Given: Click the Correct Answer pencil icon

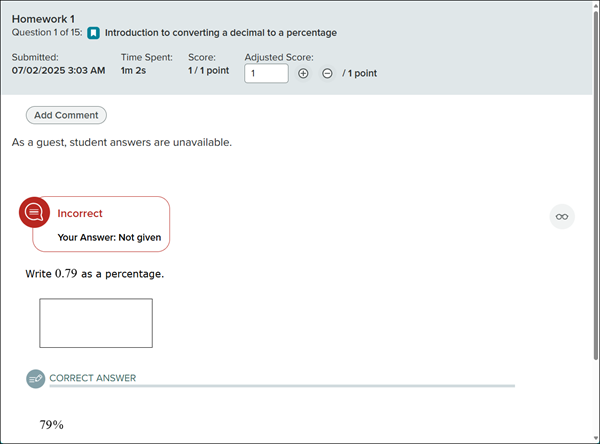Looking at the screenshot, I should [x=36, y=379].
